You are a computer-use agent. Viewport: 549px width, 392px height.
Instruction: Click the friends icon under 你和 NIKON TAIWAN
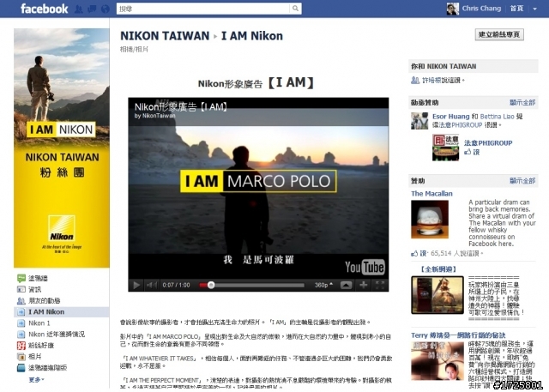coord(415,80)
